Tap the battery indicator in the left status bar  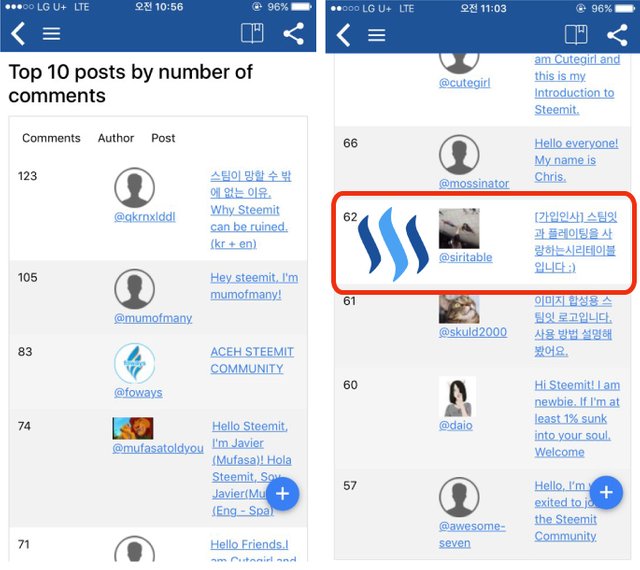coord(302,7)
